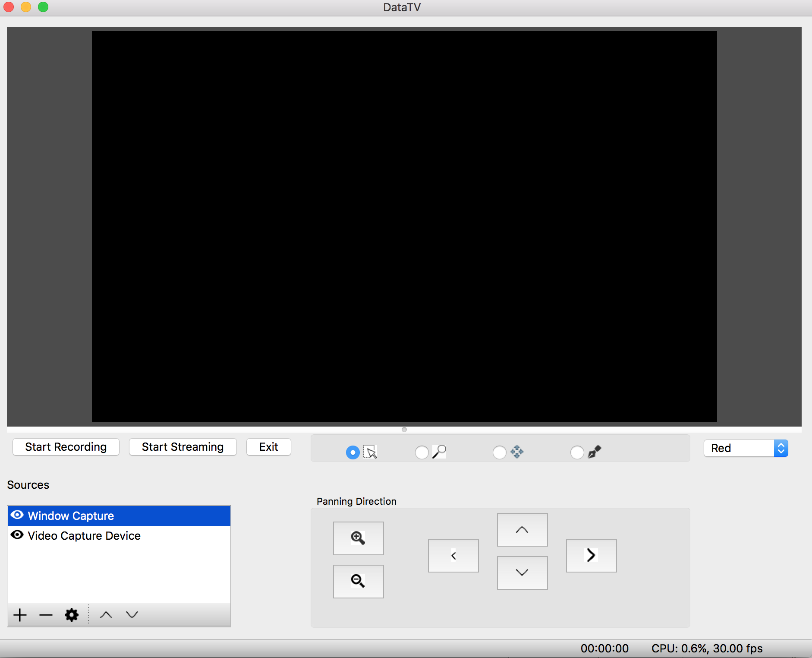Pan right with the right arrow button
The width and height of the screenshot is (812, 658).
coord(591,555)
